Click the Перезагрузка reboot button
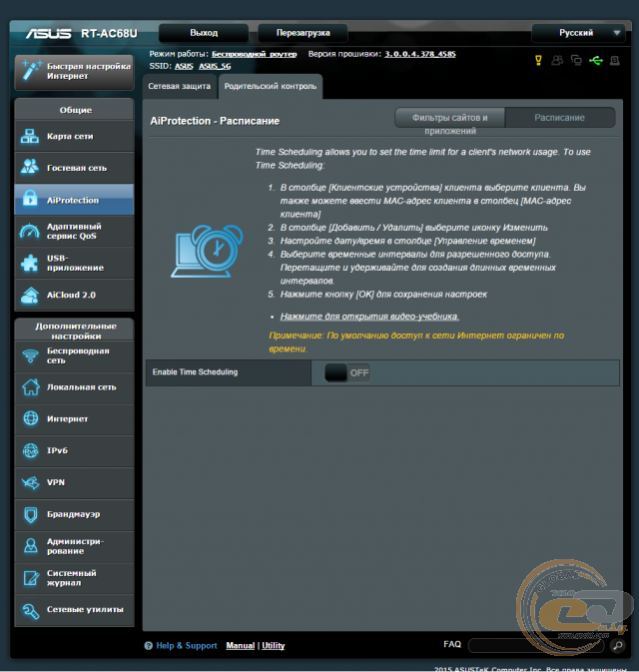Screen dimensions: 639x672 303,33
